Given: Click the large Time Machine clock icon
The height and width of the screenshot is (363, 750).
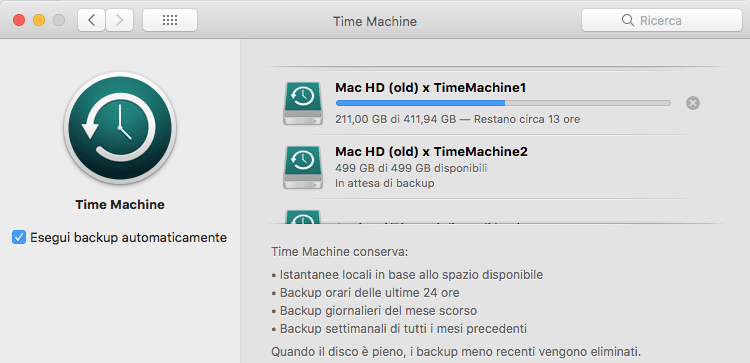Looking at the screenshot, I should [120, 128].
